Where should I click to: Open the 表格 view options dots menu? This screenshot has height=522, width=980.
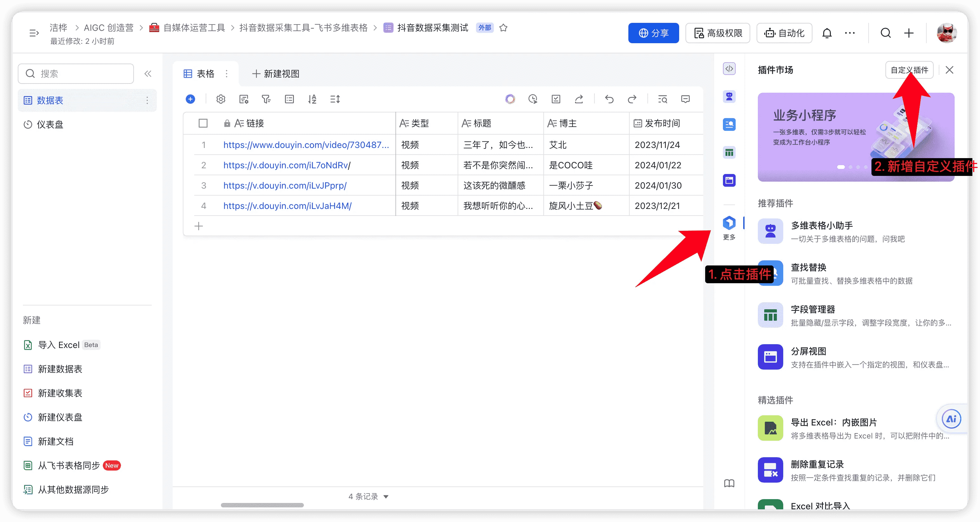227,73
